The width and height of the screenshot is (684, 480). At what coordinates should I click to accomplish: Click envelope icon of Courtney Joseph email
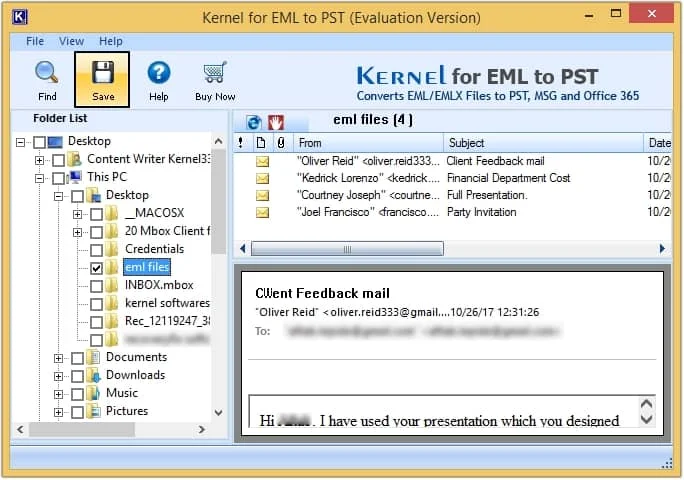click(x=262, y=195)
